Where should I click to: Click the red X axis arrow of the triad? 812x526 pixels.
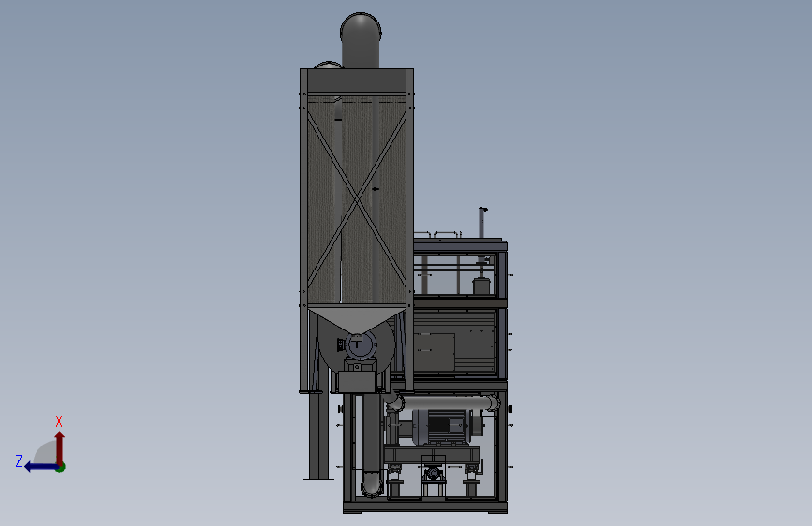[60, 447]
